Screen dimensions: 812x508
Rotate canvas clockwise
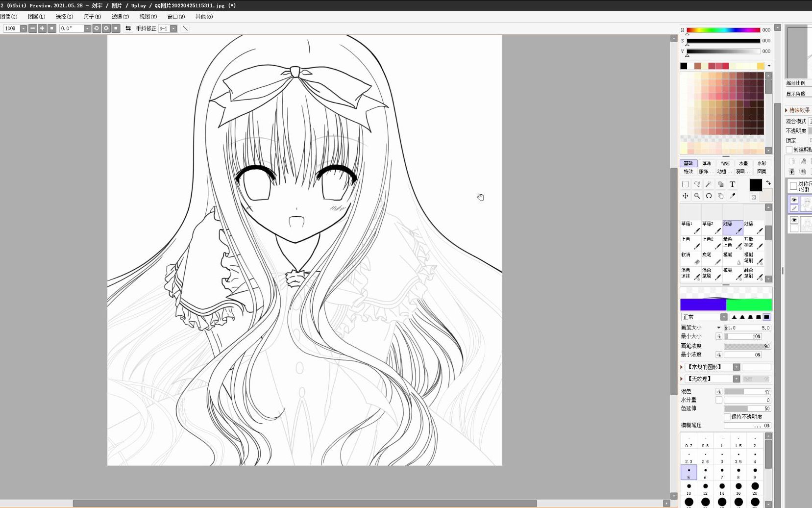click(x=106, y=28)
